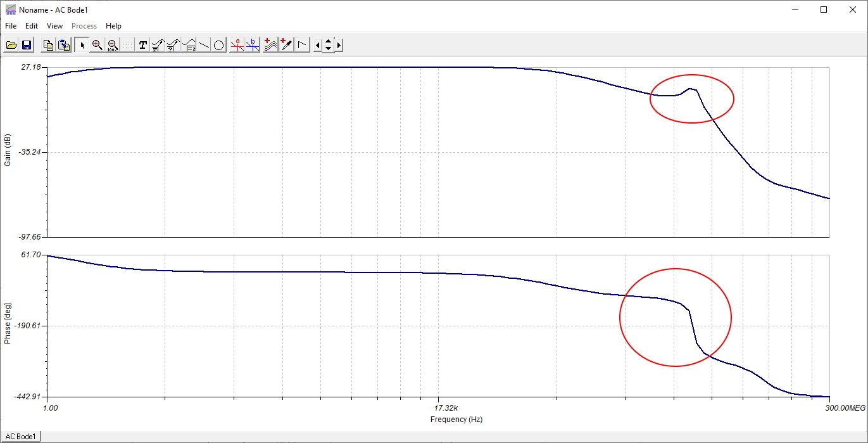The height and width of the screenshot is (443, 868).
Task: Minimize the Noname window
Action: pyautogui.click(x=795, y=10)
